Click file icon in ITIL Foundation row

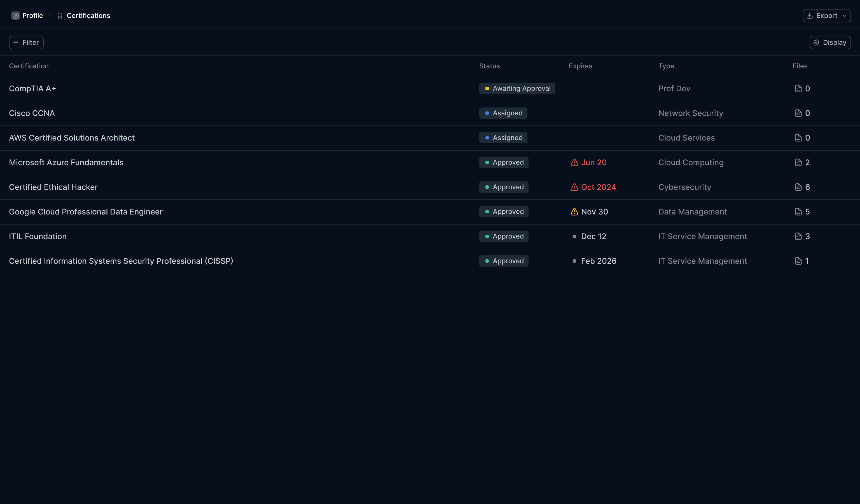798,237
